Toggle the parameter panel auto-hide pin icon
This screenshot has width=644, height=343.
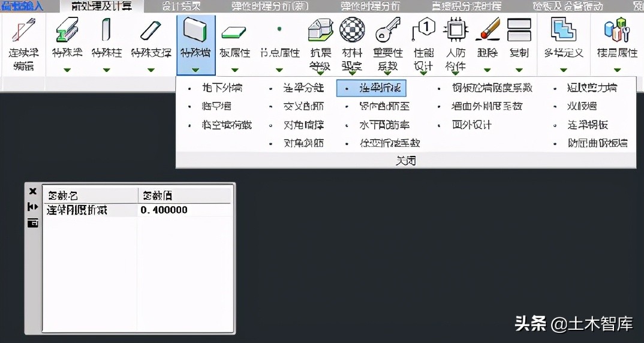[x=33, y=207]
